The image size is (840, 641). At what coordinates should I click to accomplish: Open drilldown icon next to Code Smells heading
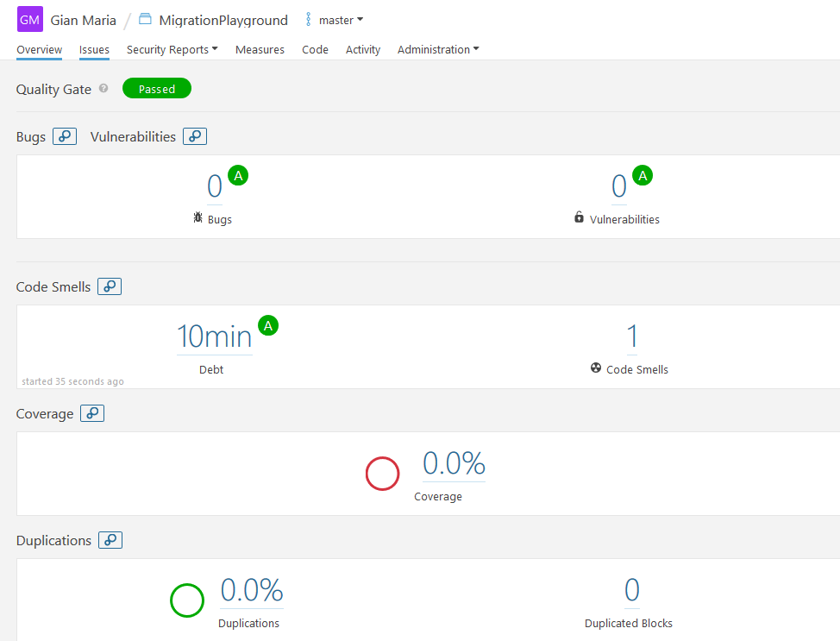click(x=110, y=286)
